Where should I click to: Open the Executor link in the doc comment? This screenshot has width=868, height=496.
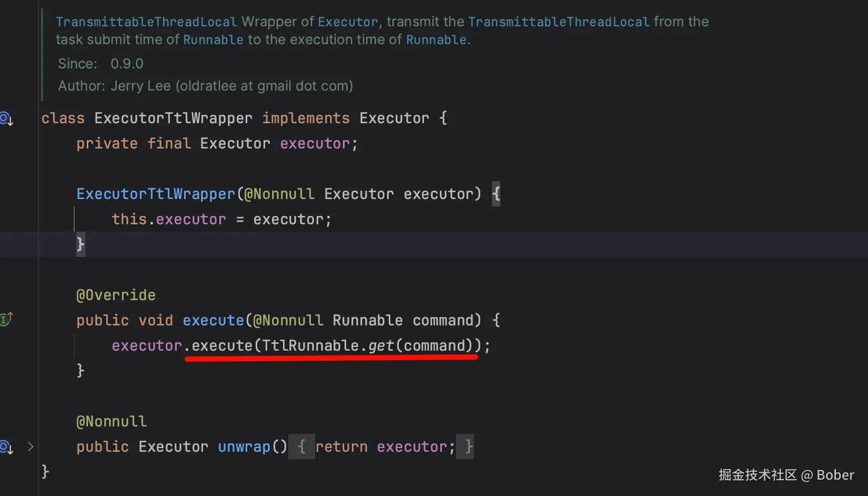coord(348,22)
